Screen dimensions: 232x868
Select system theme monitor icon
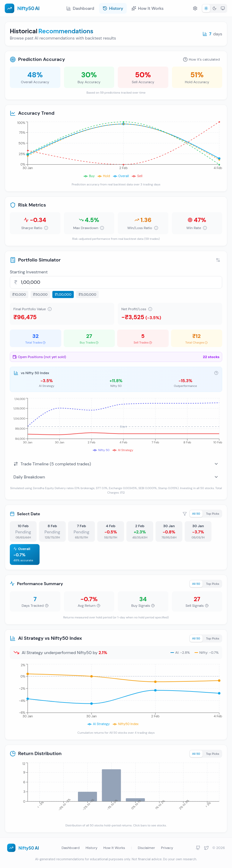point(222,8)
